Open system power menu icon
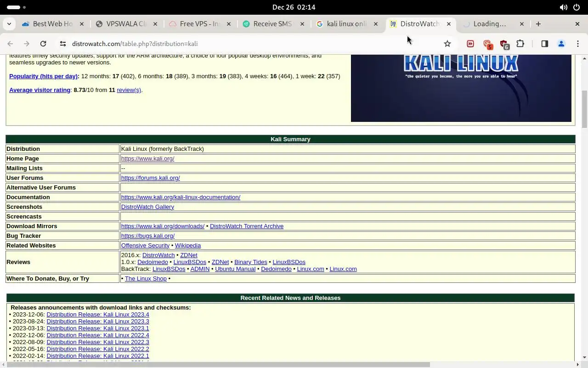The height and width of the screenshot is (368, 588). click(x=577, y=7)
